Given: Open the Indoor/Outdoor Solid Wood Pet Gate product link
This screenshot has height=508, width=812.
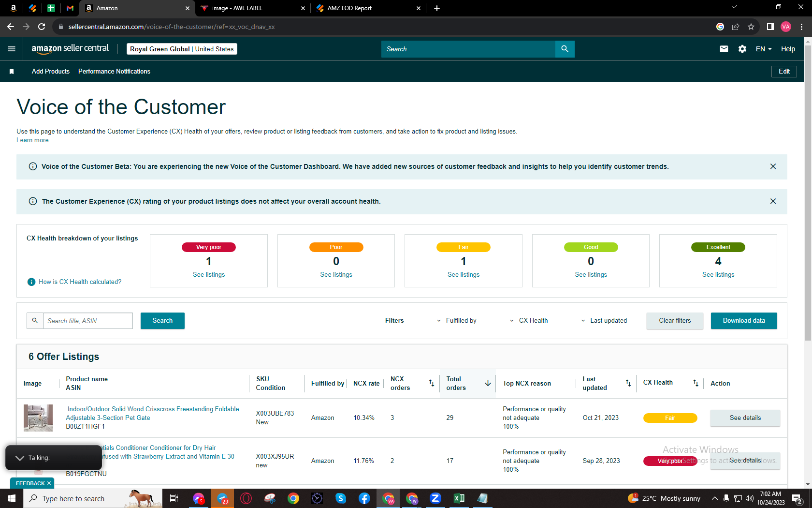Looking at the screenshot, I should [x=153, y=414].
